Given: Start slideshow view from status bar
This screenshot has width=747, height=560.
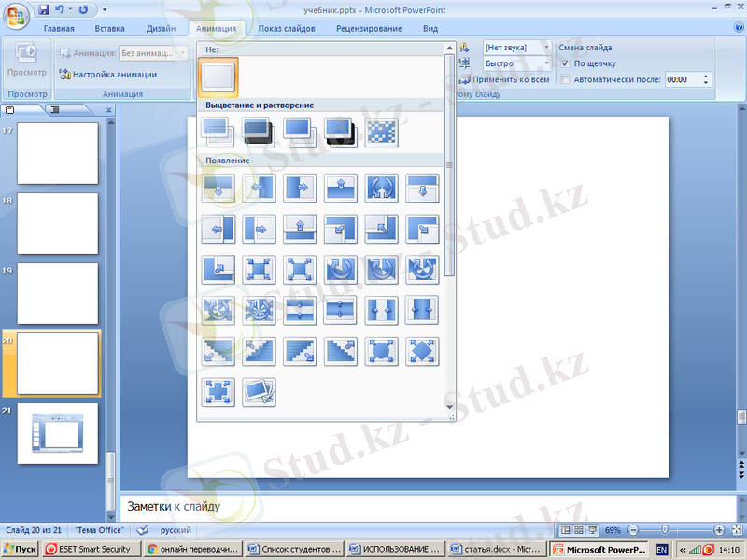Looking at the screenshot, I should (x=592, y=530).
